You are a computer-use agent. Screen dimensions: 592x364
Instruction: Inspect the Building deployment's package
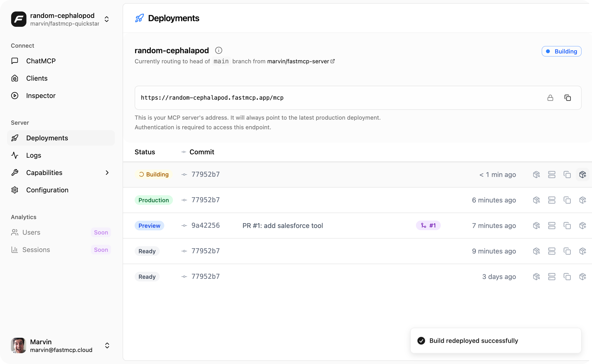536,174
